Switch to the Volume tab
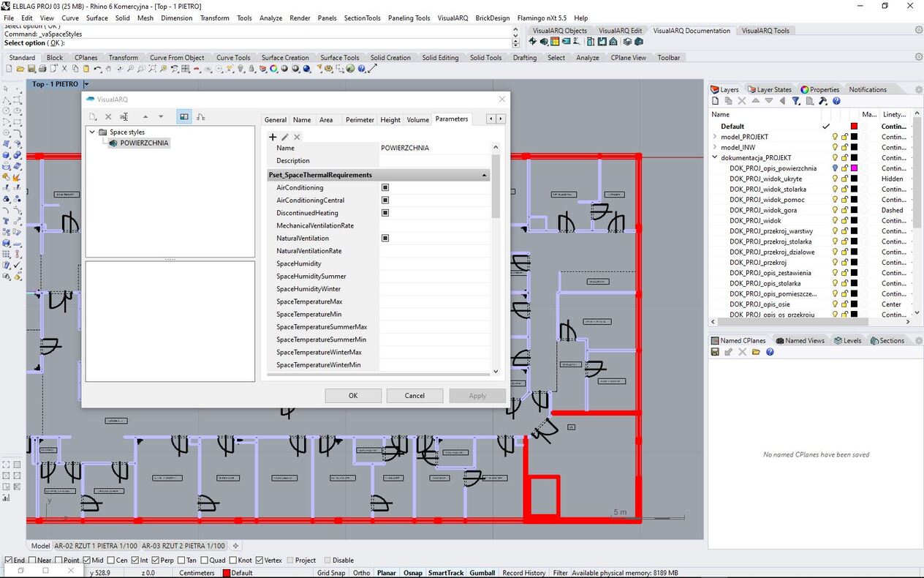Viewport: 924px width, 578px height. pyautogui.click(x=417, y=119)
